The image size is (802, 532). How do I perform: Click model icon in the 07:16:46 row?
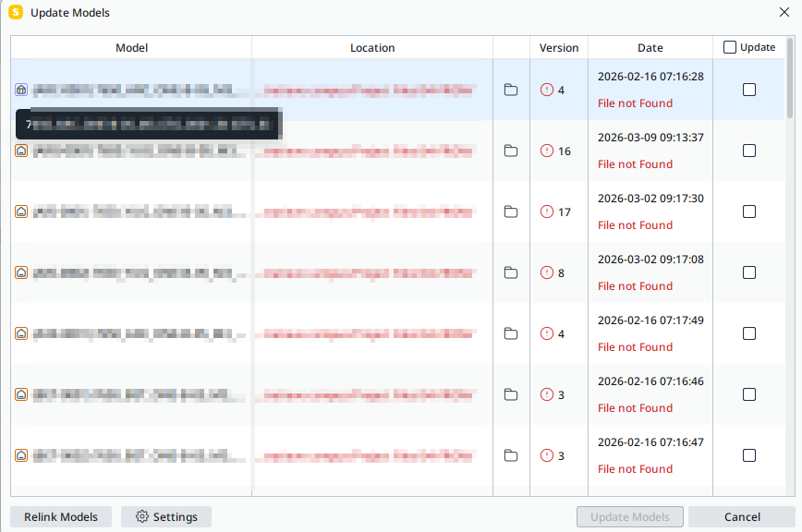pyautogui.click(x=21, y=394)
